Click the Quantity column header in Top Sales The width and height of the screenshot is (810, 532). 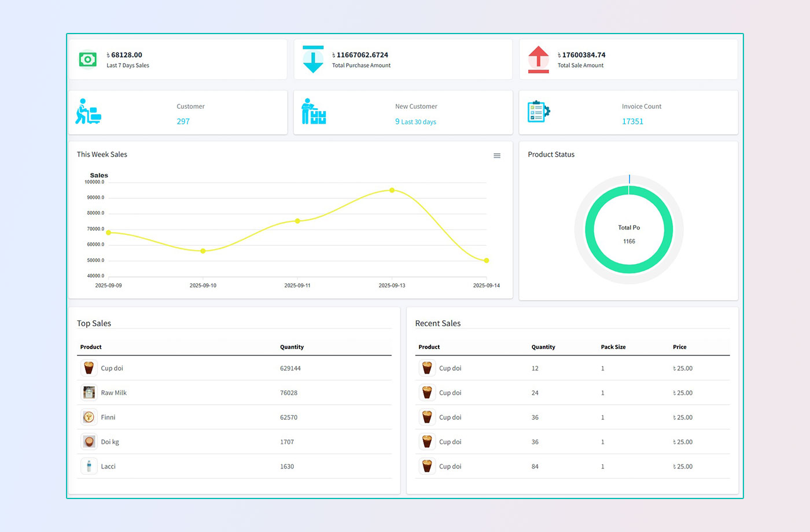292,347
